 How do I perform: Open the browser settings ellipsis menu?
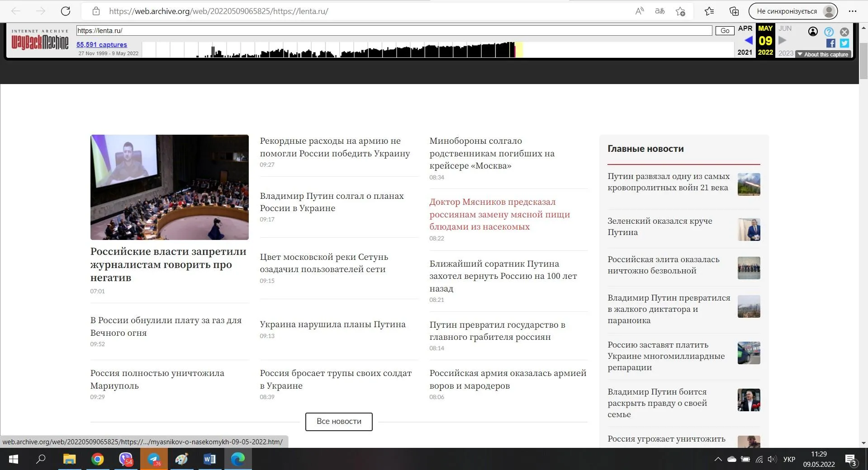pyautogui.click(x=853, y=11)
